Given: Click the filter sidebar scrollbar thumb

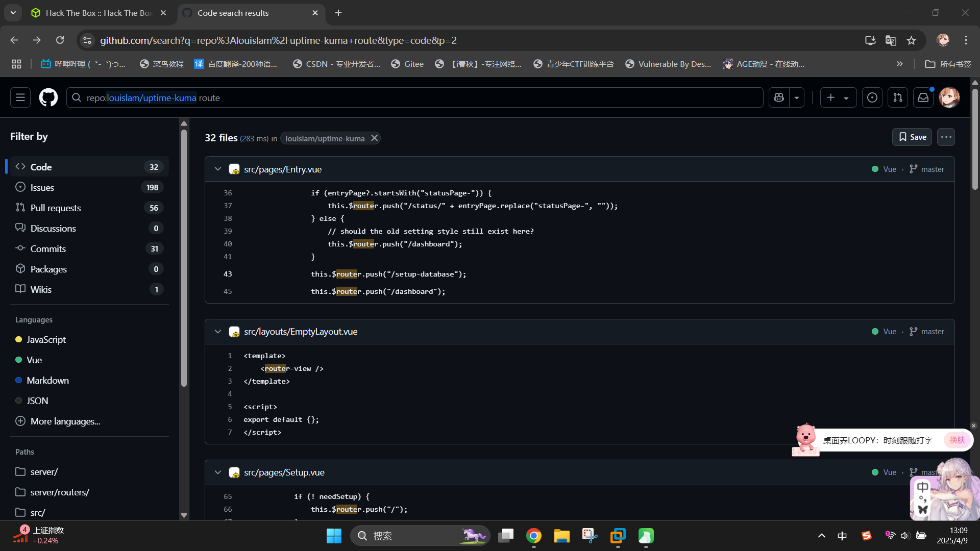Looking at the screenshot, I should 184,258.
